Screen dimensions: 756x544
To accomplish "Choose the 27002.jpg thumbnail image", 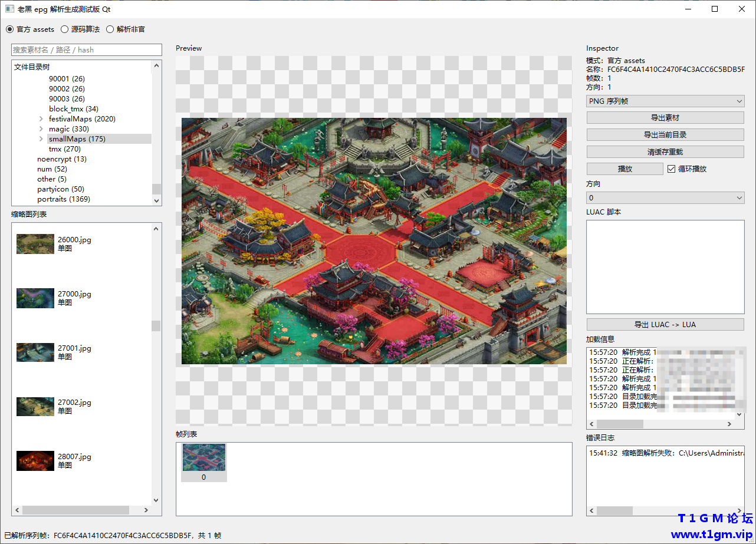I will 35,407.
